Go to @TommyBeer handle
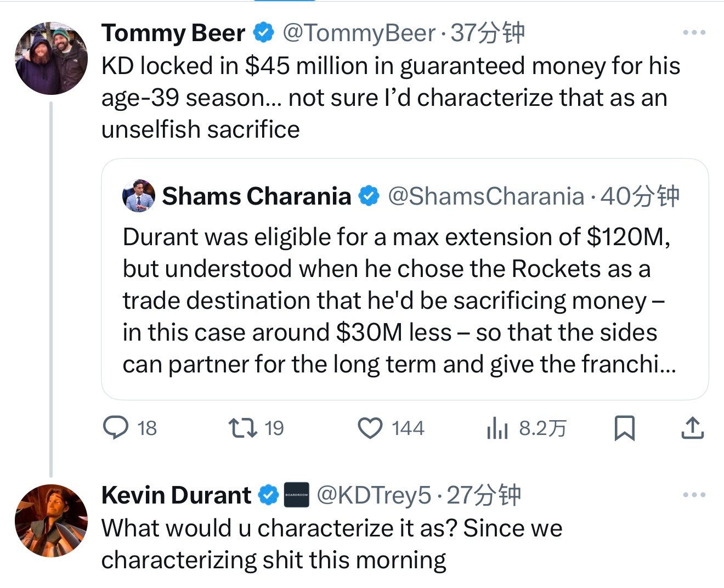Screen dimensions: 724x588 point(359,33)
